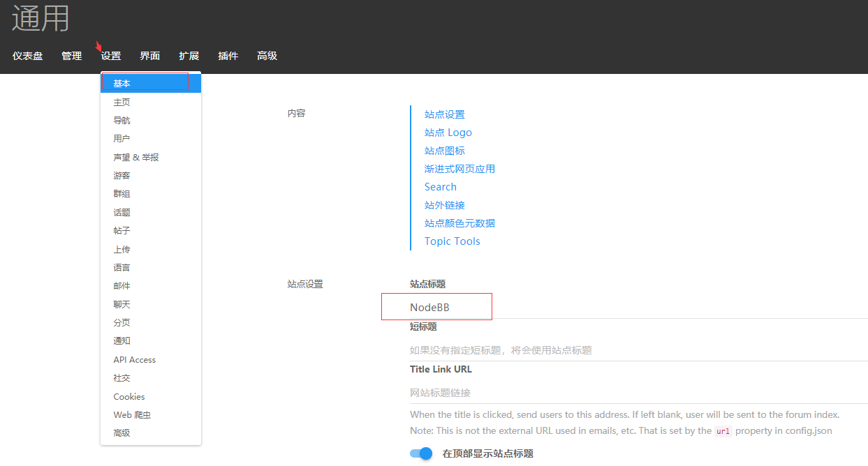Open the 插件 top menu
Image resolution: width=868 pixels, height=466 pixels.
click(x=228, y=56)
